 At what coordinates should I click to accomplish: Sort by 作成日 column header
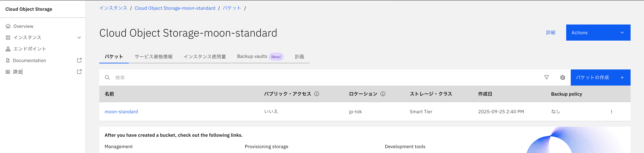(x=485, y=94)
